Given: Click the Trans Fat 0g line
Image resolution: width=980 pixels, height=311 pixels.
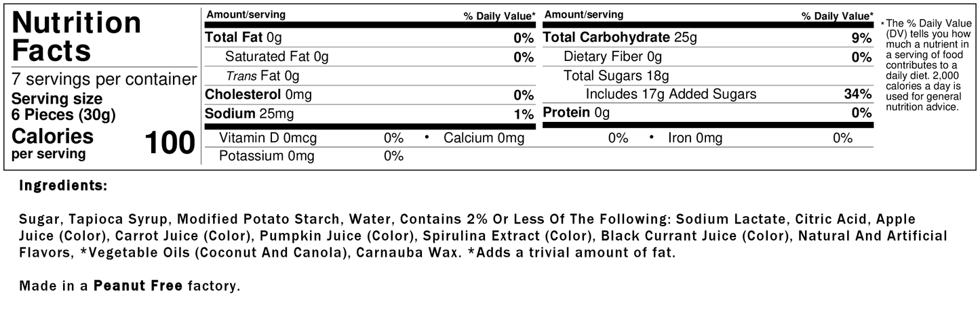Looking at the screenshot, I should pos(262,76).
